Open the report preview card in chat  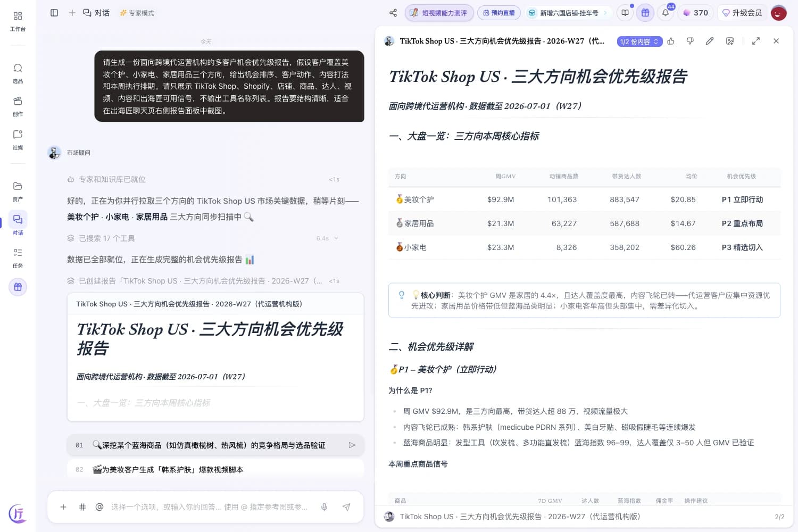(x=215, y=357)
